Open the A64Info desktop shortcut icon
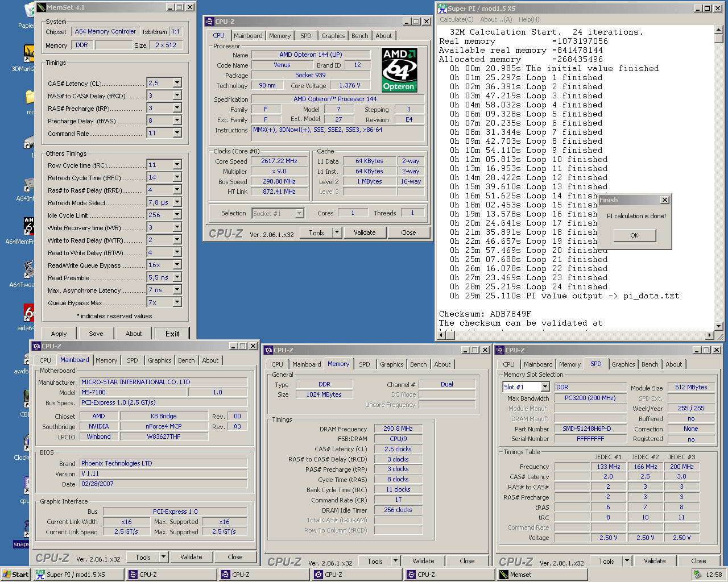 pyautogui.click(x=28, y=185)
